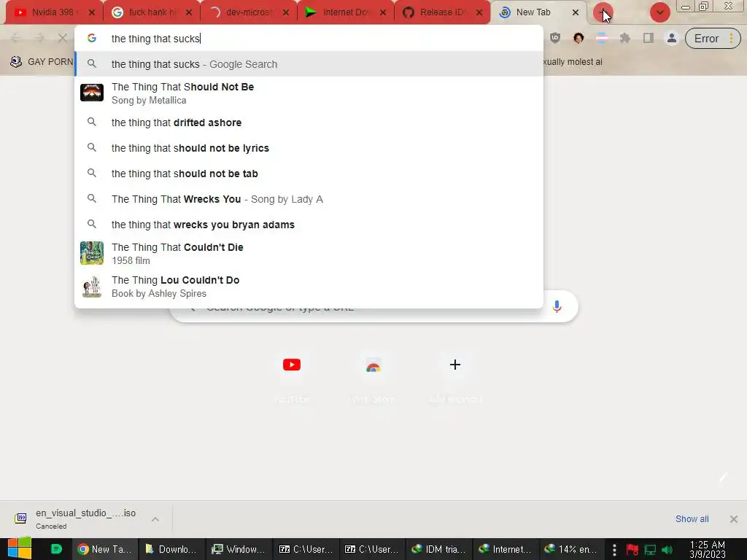The width and height of the screenshot is (747, 560).
Task: Open en_visual_studio iso download item
Action: coord(76,518)
